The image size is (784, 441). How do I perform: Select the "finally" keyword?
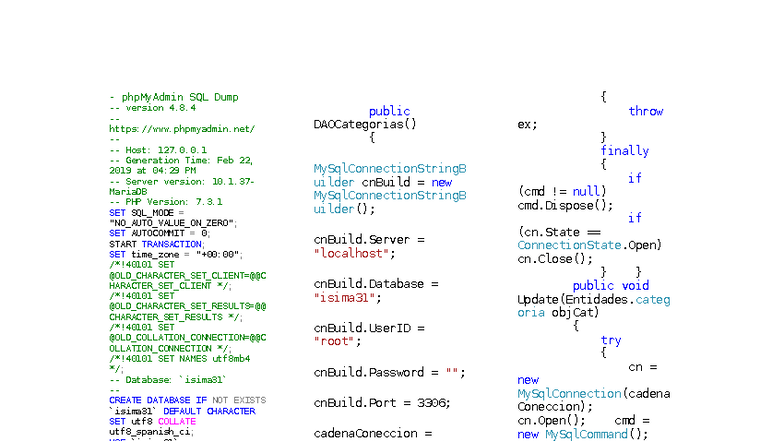pyautogui.click(x=624, y=151)
